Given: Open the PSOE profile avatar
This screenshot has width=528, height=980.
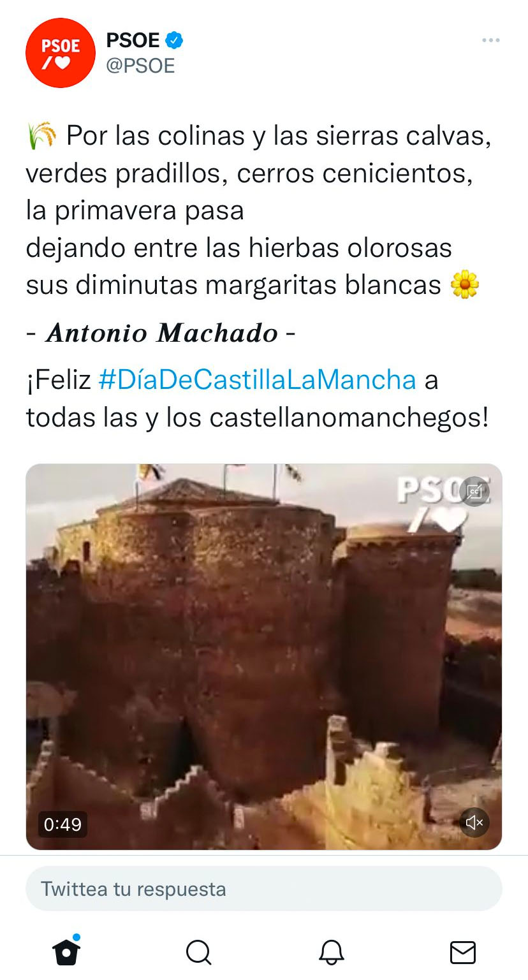Looking at the screenshot, I should coord(60,53).
